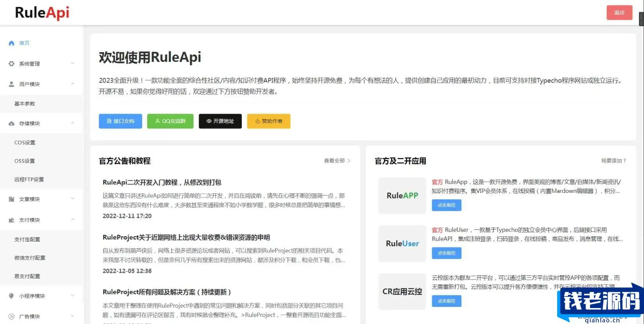Select 首页 in sidebar

(25, 43)
